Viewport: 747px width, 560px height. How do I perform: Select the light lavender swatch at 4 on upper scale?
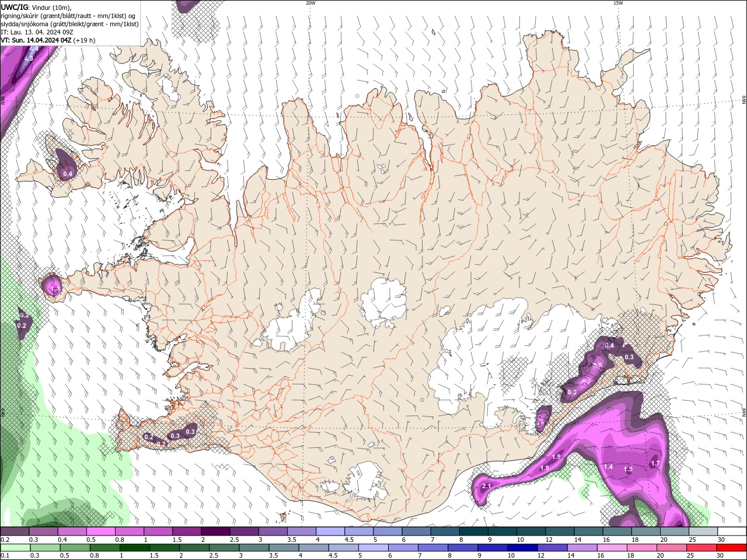[x=330, y=531]
